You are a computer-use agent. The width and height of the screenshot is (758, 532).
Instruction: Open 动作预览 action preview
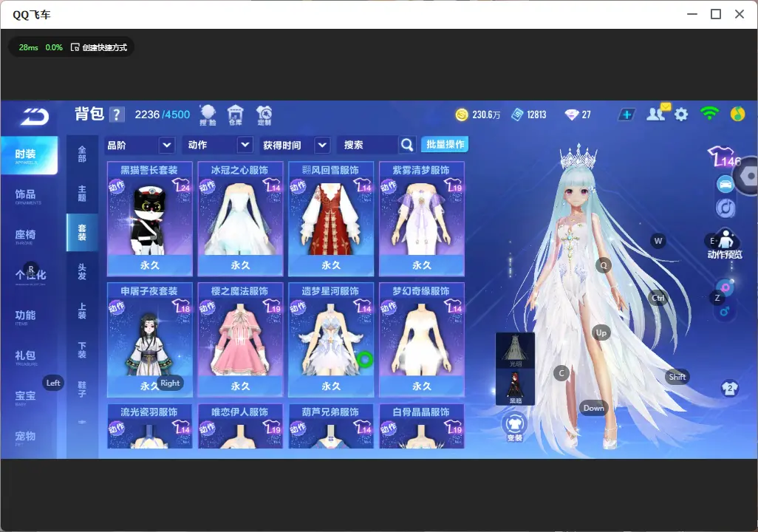(x=725, y=245)
